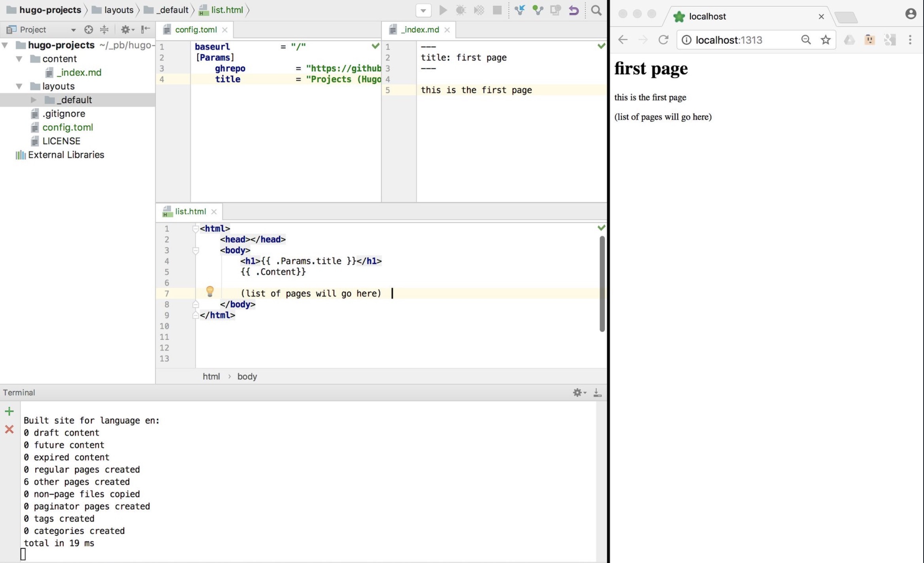Switch to the config.toml editor tab
Viewport: 924px width, 563px height.
pos(196,30)
